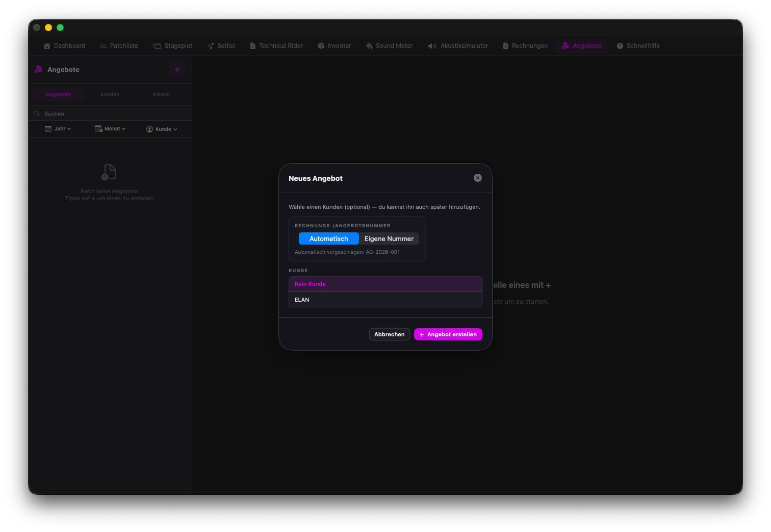Expand the Monat filter dropdown
The width and height of the screenshot is (771, 532).
click(x=110, y=129)
